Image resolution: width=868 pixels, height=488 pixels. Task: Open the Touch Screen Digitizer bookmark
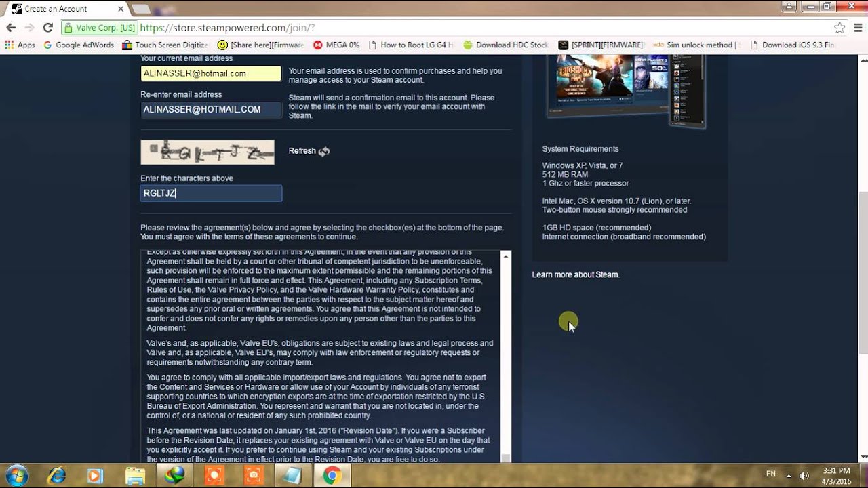pyautogui.click(x=165, y=45)
